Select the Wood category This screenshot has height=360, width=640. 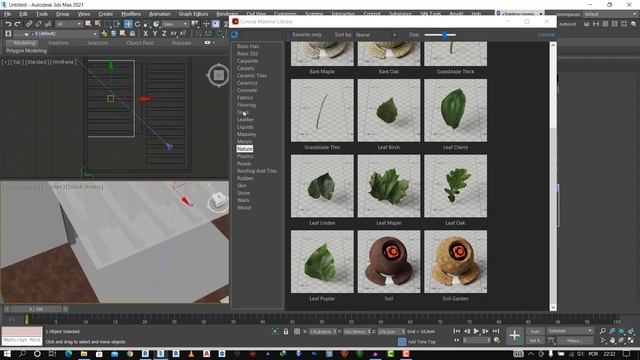tap(244, 208)
